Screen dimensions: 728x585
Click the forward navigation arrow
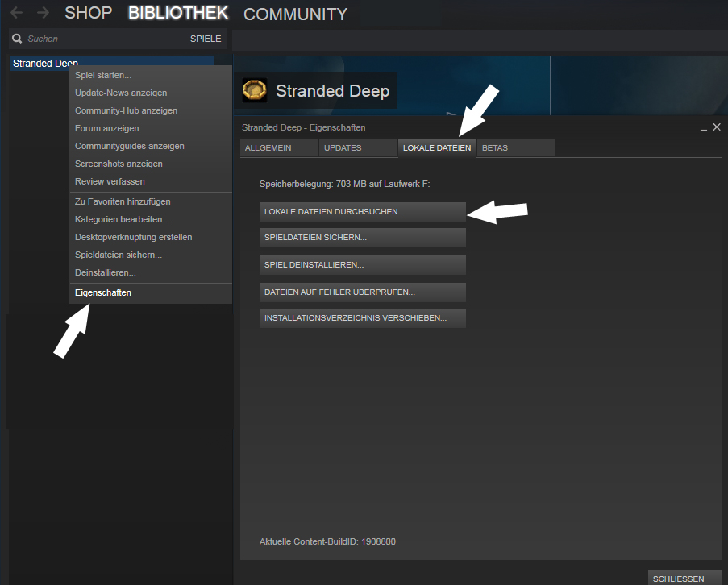(x=43, y=13)
